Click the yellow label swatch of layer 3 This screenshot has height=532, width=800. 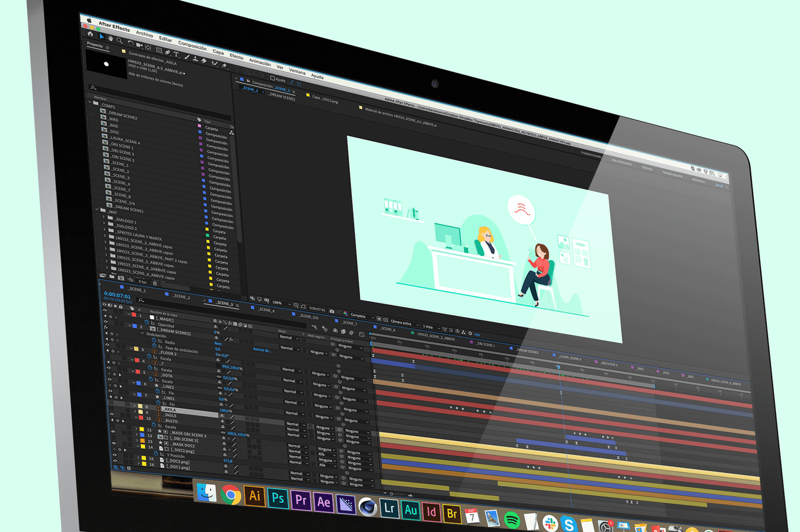136,349
